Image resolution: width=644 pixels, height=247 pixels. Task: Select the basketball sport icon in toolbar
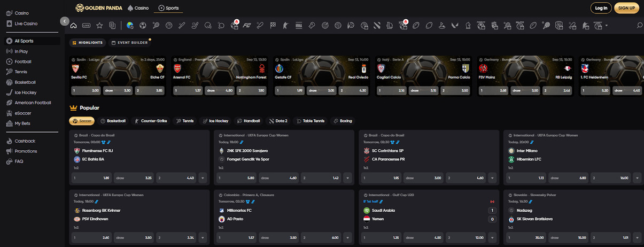click(169, 25)
